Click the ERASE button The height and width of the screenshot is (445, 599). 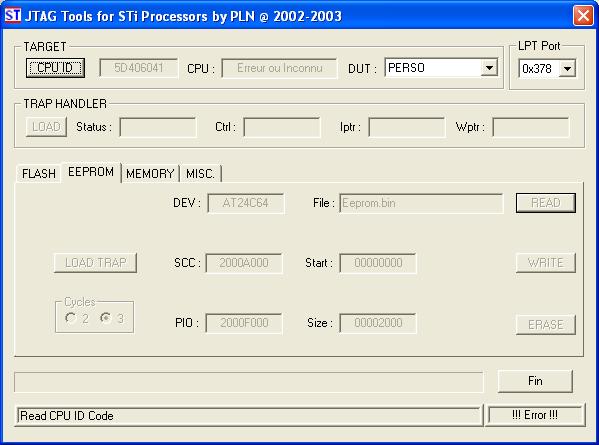[546, 325]
